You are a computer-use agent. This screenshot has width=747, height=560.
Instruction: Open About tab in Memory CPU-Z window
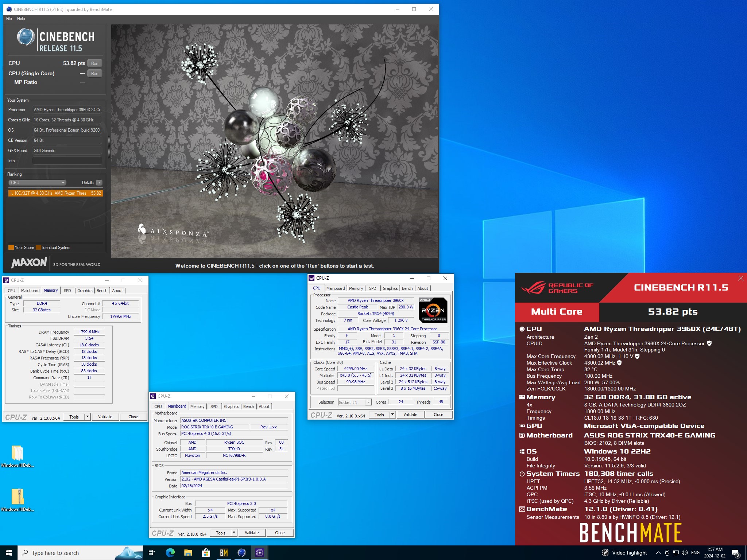117,291
